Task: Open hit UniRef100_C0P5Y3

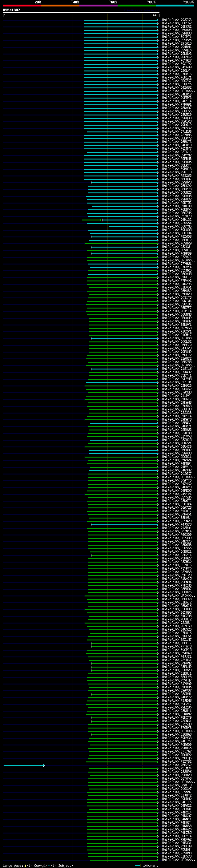Action: [177, 98]
